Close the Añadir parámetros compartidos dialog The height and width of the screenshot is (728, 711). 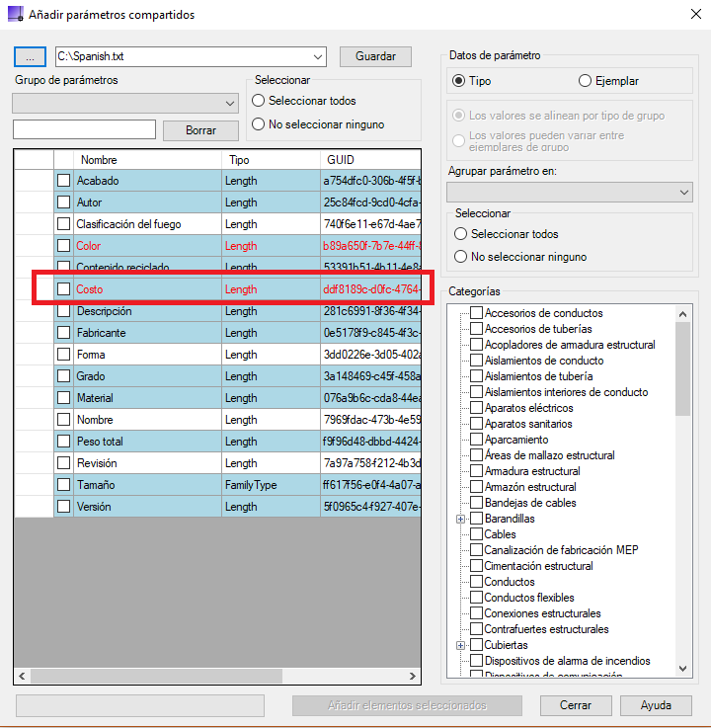[x=695, y=14]
